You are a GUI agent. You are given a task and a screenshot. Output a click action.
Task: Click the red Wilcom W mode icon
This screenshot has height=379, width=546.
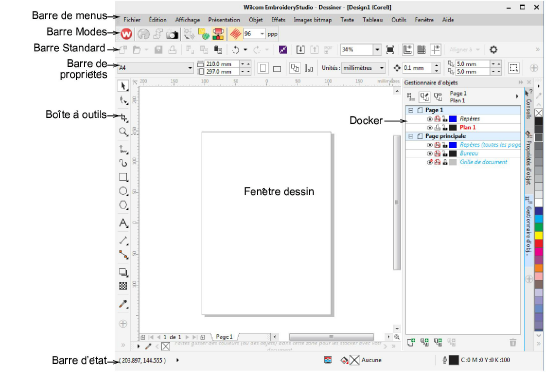(126, 34)
